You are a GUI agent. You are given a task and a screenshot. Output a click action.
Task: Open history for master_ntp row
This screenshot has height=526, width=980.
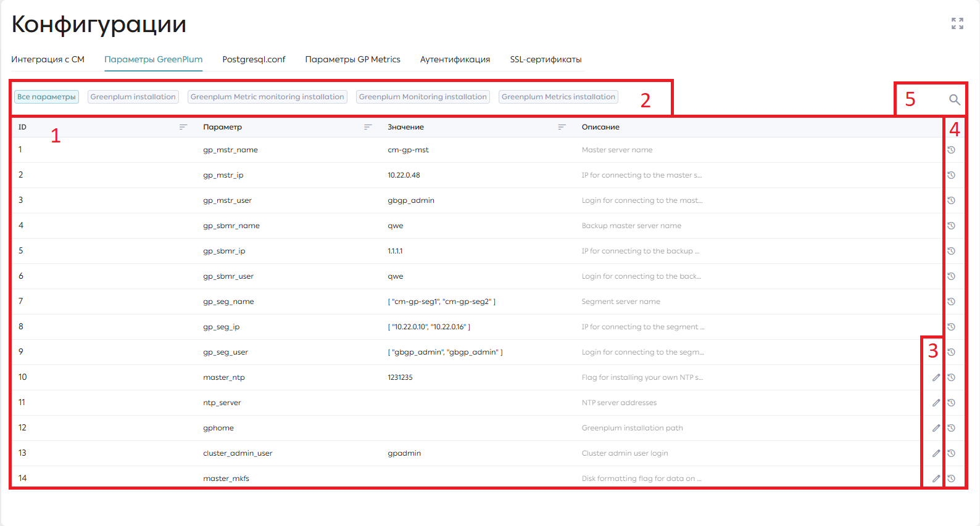tap(952, 377)
